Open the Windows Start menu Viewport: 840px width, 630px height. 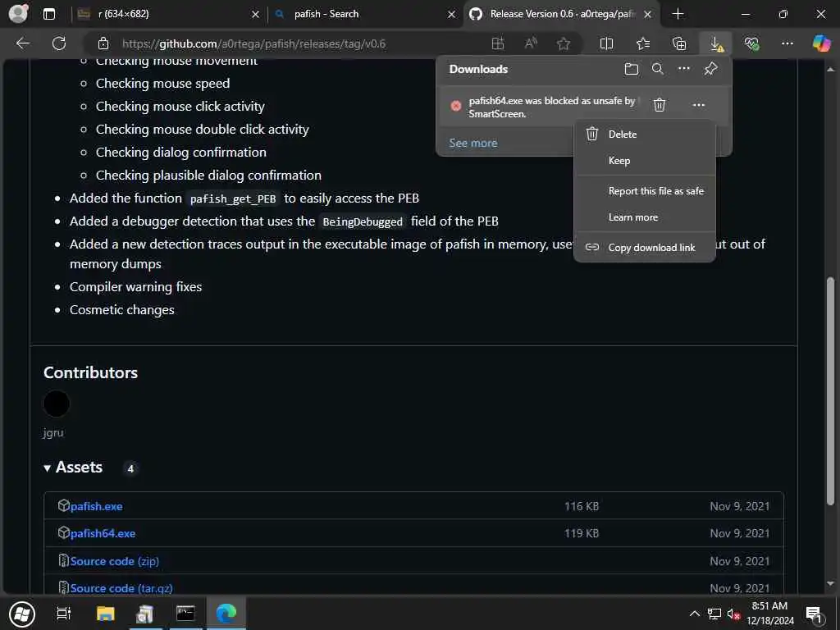click(x=21, y=614)
